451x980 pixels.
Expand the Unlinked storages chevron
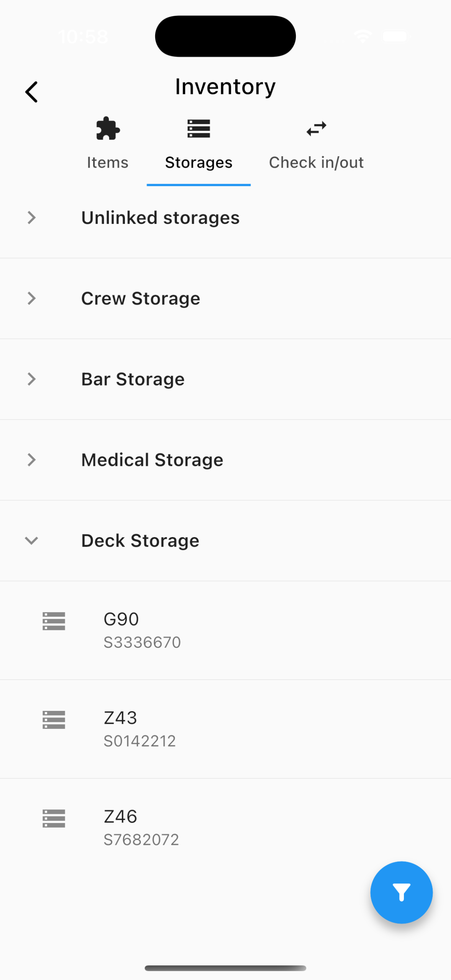point(31,217)
